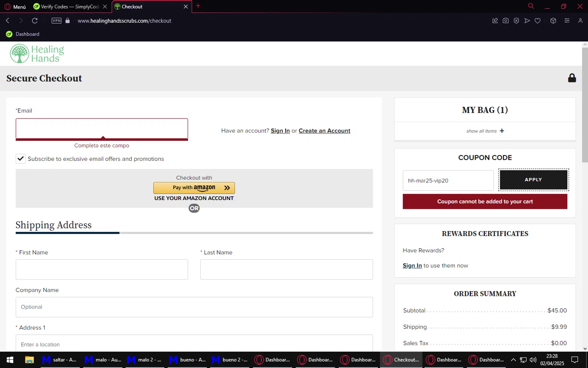Expand show all items in My Bag
588x368 pixels.
(485, 131)
